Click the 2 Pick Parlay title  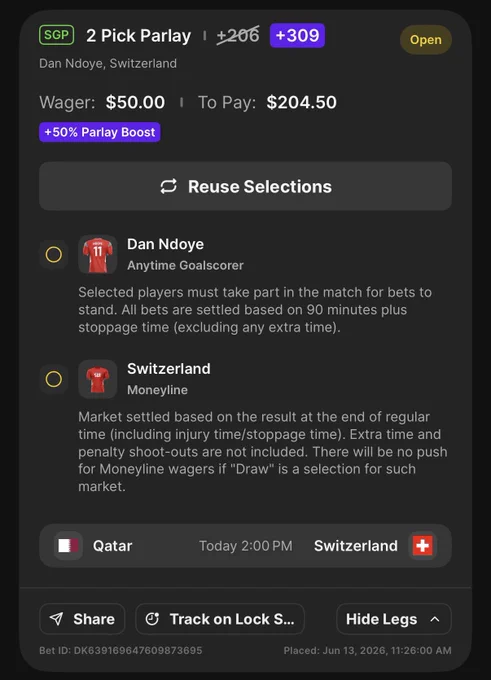point(138,36)
